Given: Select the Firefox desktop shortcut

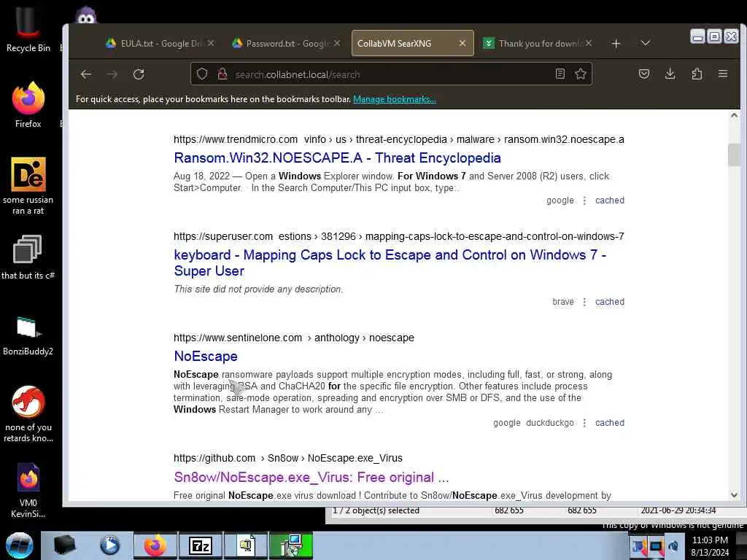Looking at the screenshot, I should (x=28, y=105).
